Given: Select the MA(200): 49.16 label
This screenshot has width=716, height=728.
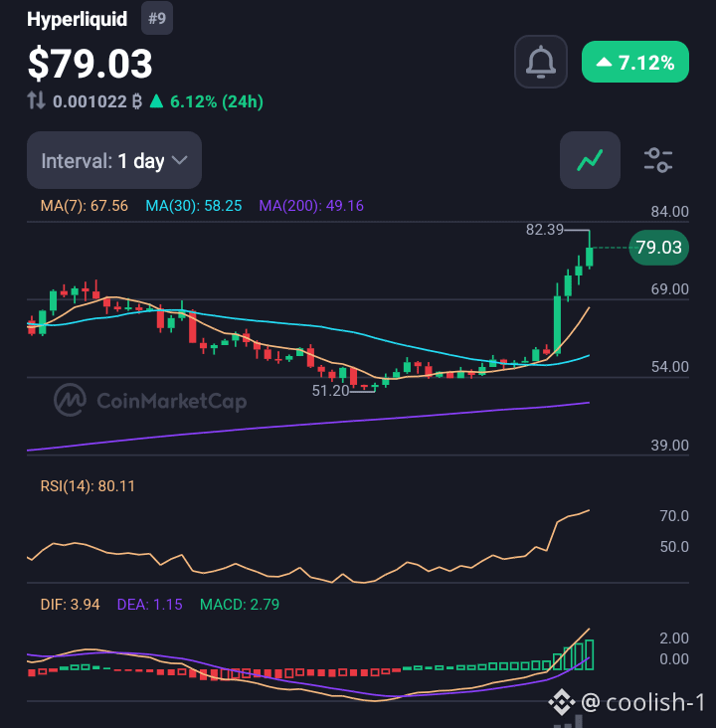Looking at the screenshot, I should point(311,206).
